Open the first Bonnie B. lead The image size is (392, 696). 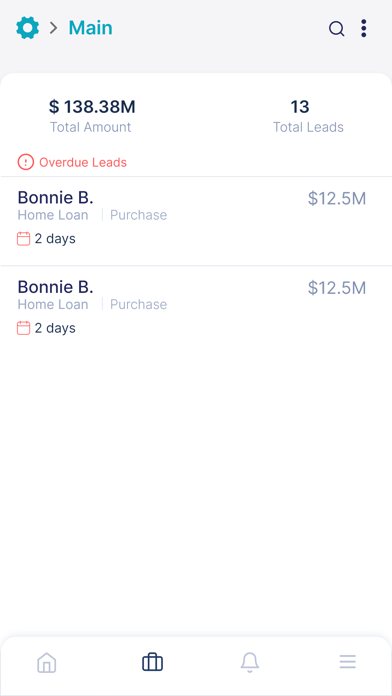click(x=196, y=221)
